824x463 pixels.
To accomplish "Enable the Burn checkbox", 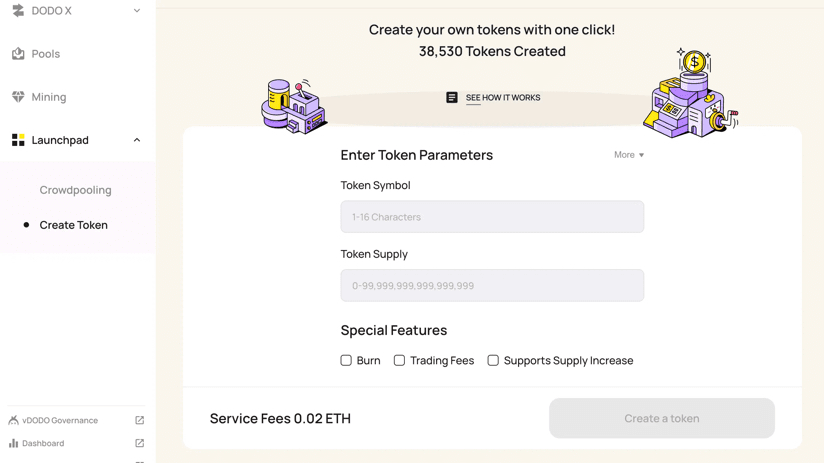I will pyautogui.click(x=346, y=361).
